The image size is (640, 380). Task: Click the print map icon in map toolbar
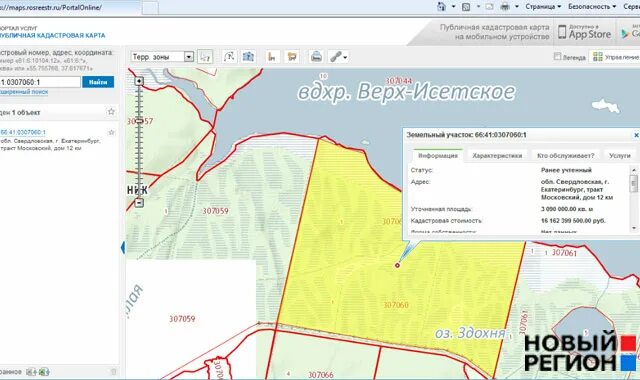316,57
